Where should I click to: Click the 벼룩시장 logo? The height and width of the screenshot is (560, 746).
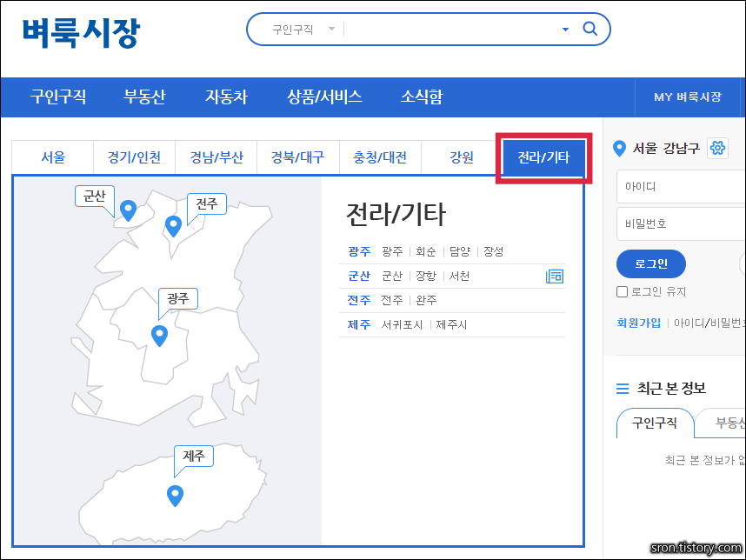click(82, 33)
